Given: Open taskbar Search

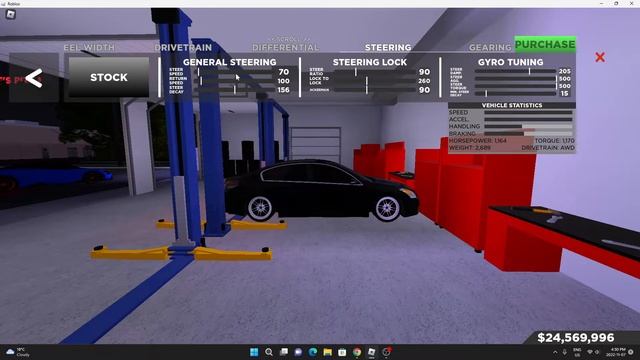Looking at the screenshot, I should tap(269, 352).
